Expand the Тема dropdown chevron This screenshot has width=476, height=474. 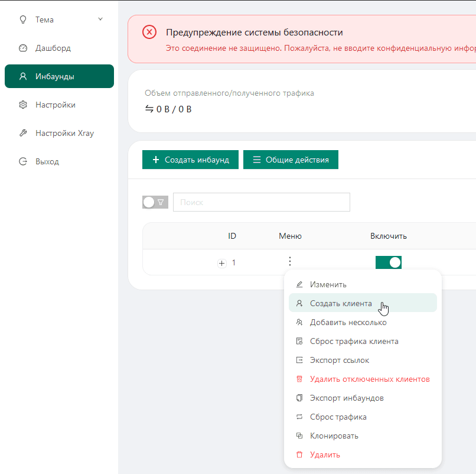coord(100,20)
